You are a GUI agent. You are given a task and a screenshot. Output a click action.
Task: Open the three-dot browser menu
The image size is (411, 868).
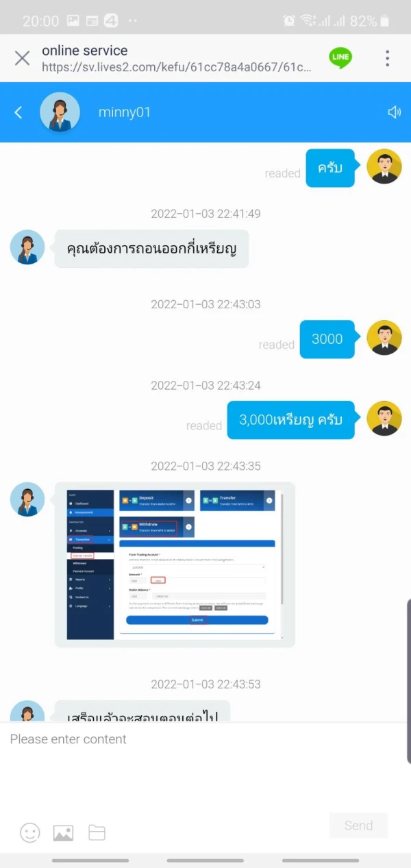(388, 58)
